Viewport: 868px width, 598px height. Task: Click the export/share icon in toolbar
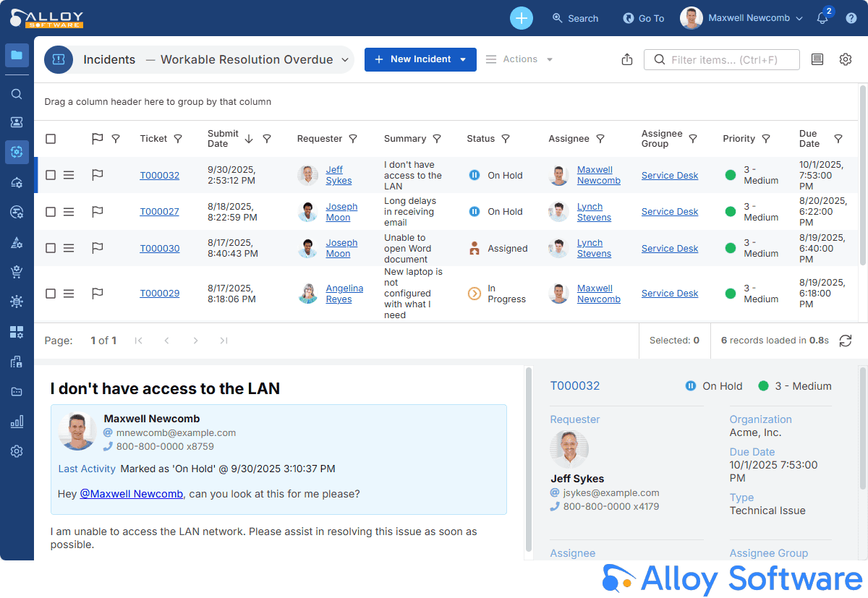pyautogui.click(x=627, y=59)
